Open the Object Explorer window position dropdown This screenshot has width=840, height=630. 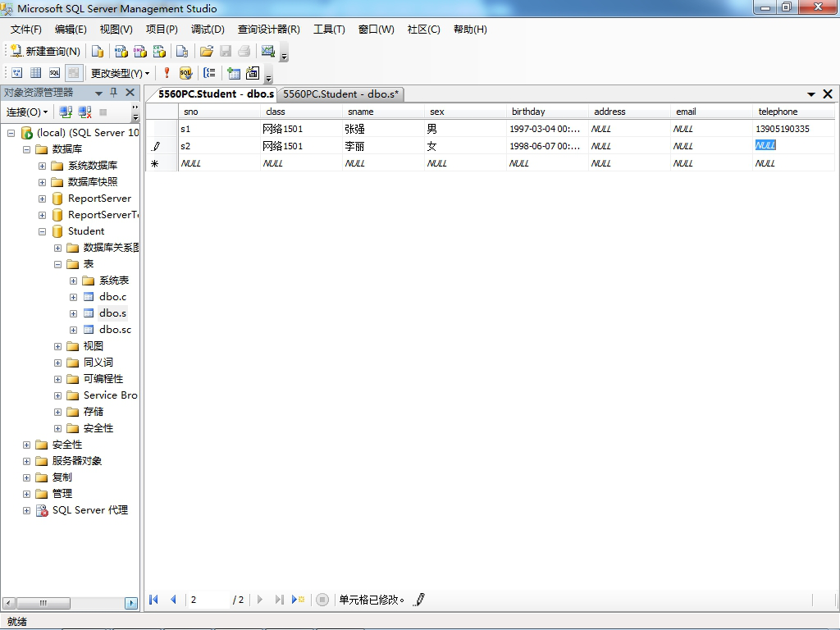point(98,94)
